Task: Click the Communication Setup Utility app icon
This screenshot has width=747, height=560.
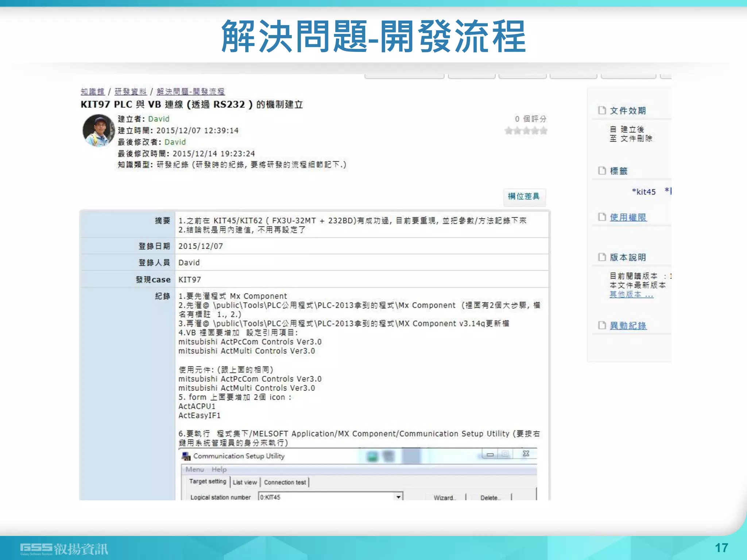Action: [186, 456]
